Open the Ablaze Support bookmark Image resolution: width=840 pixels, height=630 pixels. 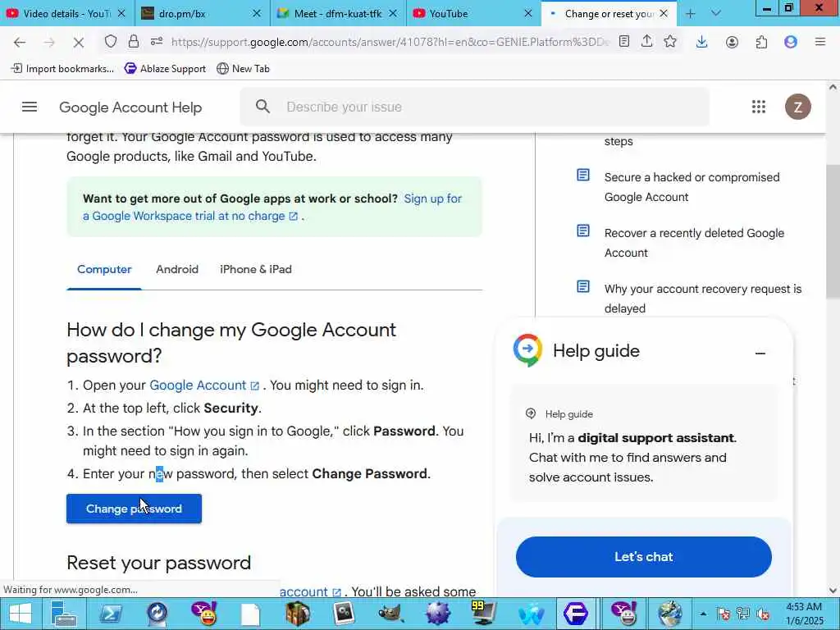(165, 69)
